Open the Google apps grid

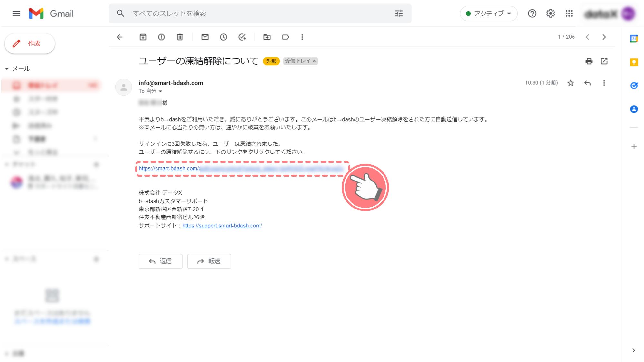[569, 14]
